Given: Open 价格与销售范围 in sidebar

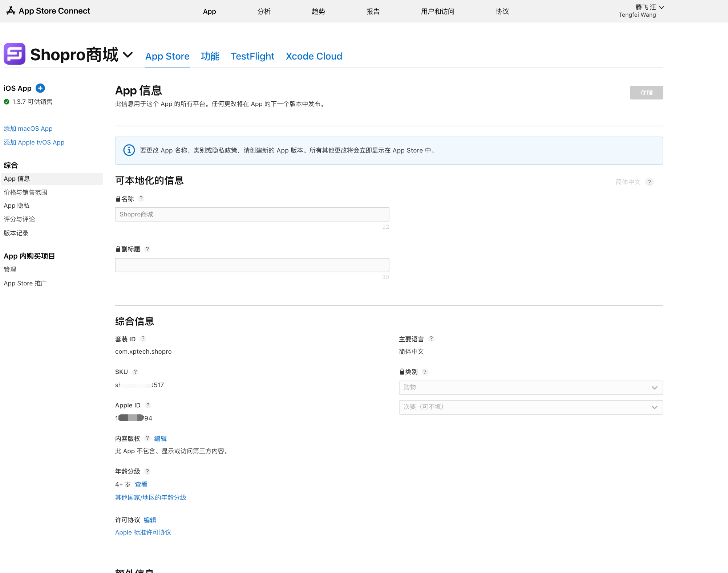Looking at the screenshot, I should click(25, 192).
